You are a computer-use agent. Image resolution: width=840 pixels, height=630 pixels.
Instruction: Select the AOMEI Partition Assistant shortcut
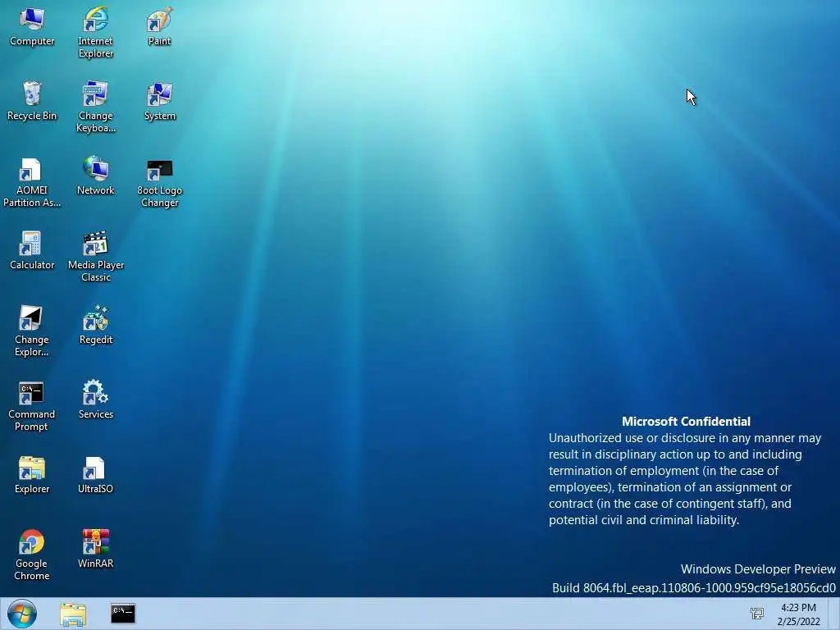coord(32,182)
